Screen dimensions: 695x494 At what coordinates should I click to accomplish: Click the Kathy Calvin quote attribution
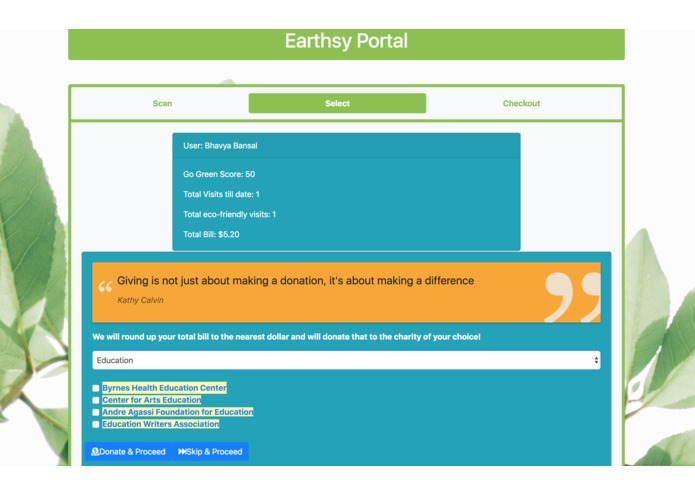(x=140, y=300)
